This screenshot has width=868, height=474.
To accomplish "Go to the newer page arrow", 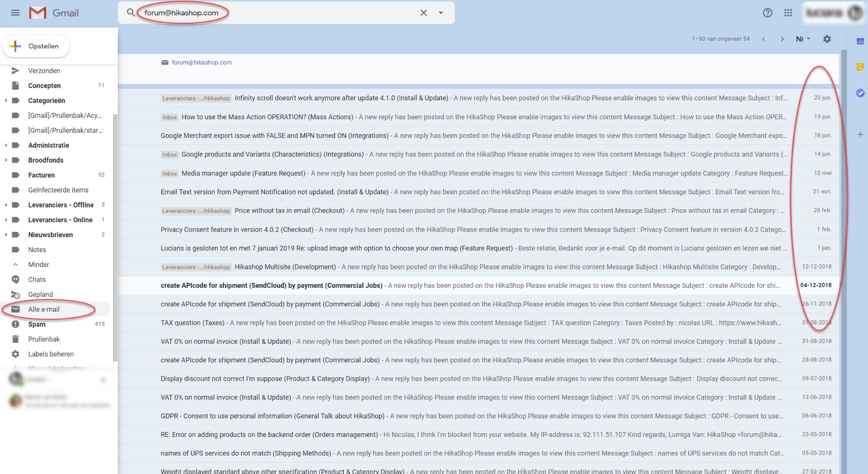I will (764, 39).
